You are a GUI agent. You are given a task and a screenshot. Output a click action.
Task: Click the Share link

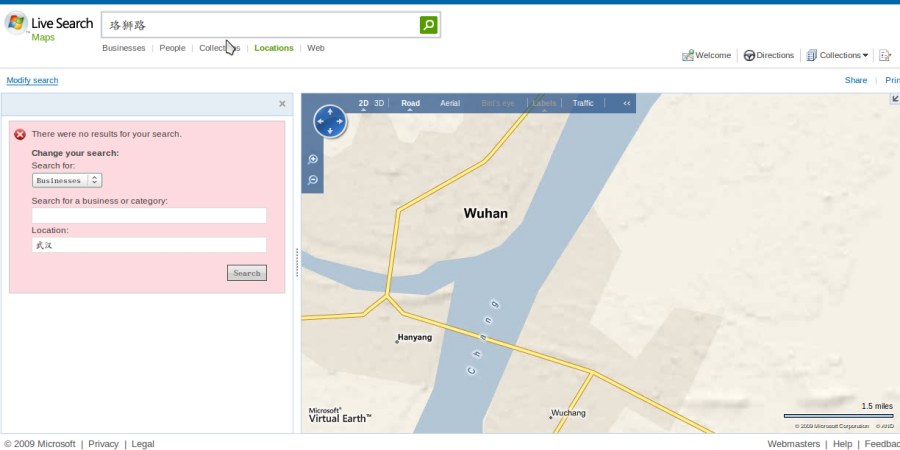[855, 80]
